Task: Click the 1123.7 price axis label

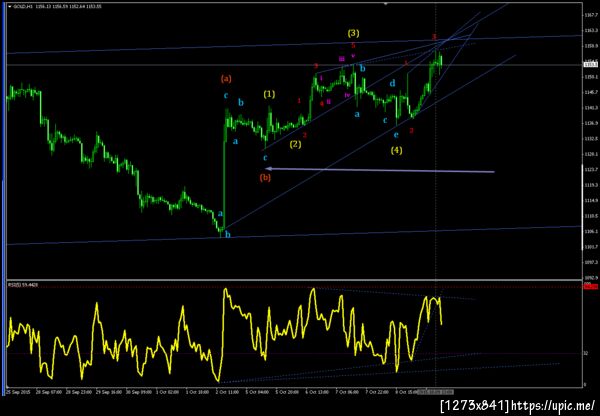Action: 590,170
